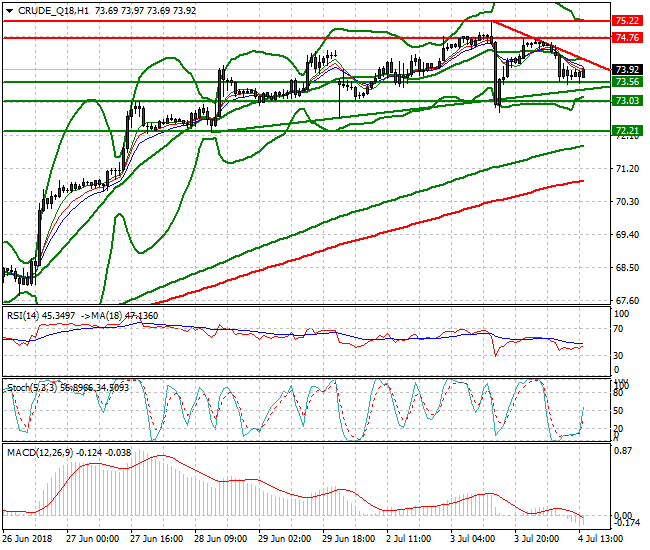650x550 pixels.
Task: Click the 28 Jun 09:00 time label
Action: tap(221, 539)
